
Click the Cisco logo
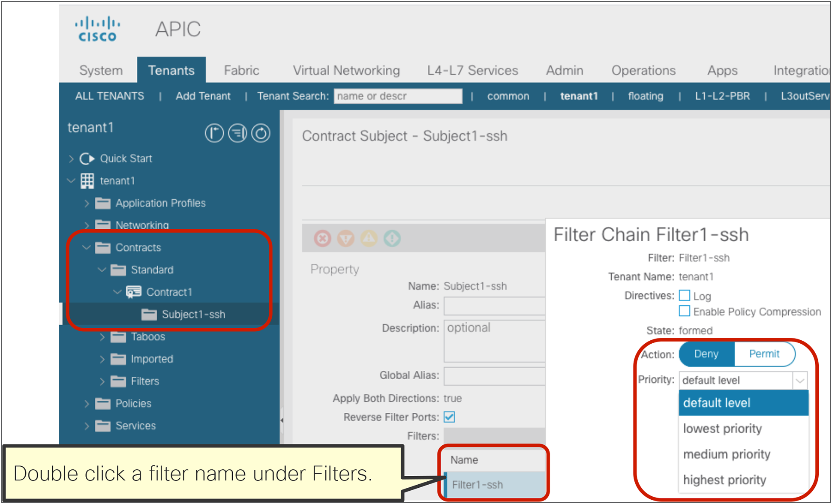click(x=97, y=29)
